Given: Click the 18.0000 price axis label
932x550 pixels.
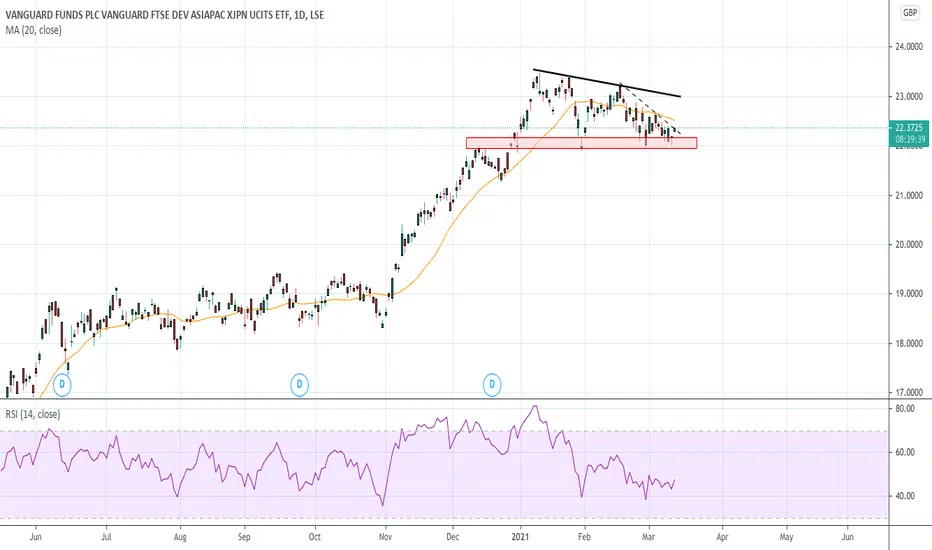Looking at the screenshot, I should (x=909, y=343).
